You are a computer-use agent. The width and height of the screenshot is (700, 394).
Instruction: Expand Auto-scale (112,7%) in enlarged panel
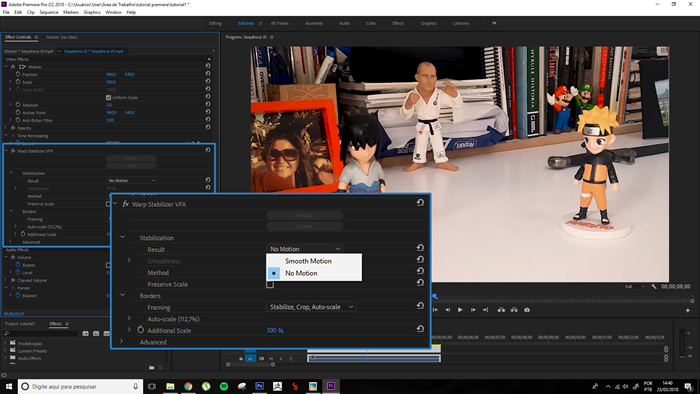(129, 318)
